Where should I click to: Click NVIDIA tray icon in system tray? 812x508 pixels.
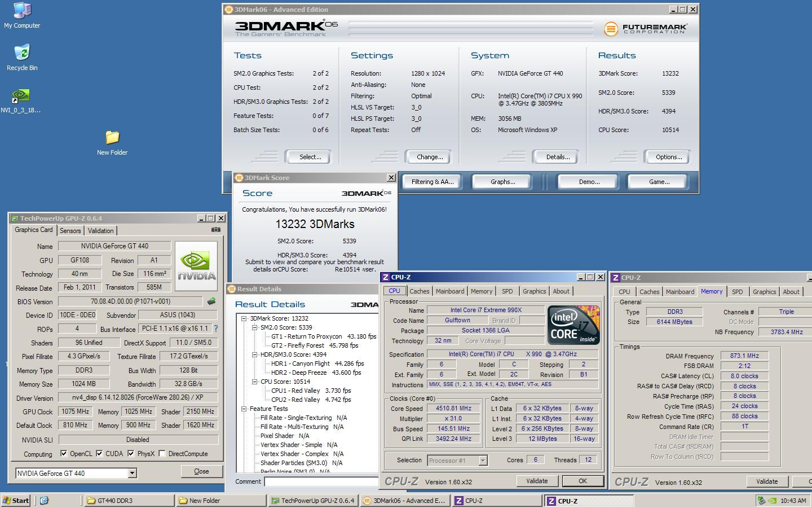pos(773,501)
